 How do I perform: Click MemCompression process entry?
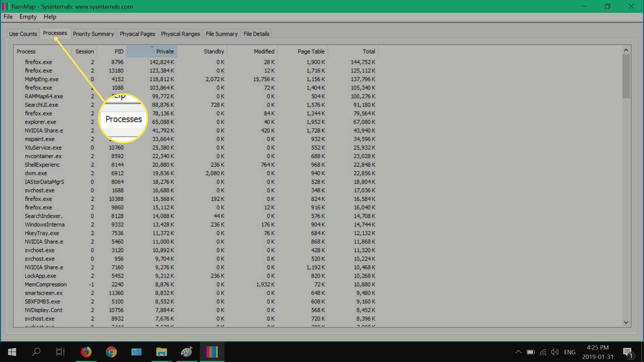coord(46,284)
